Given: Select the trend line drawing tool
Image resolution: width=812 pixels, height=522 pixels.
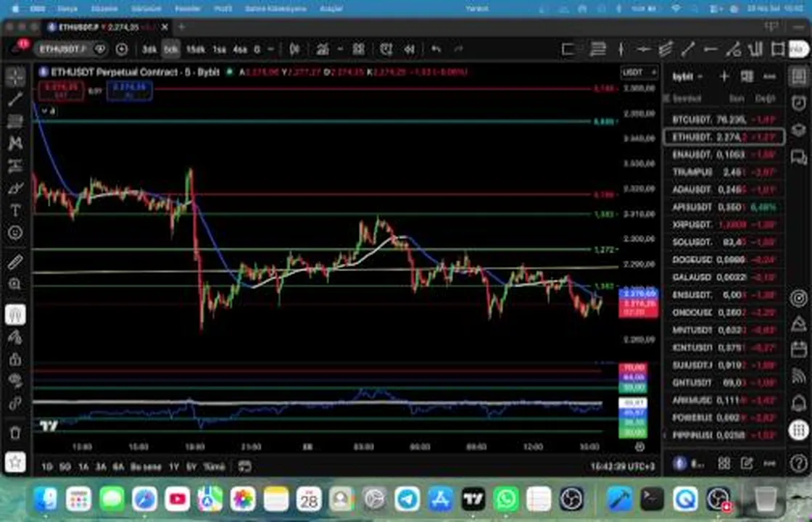Looking at the screenshot, I should (15, 99).
